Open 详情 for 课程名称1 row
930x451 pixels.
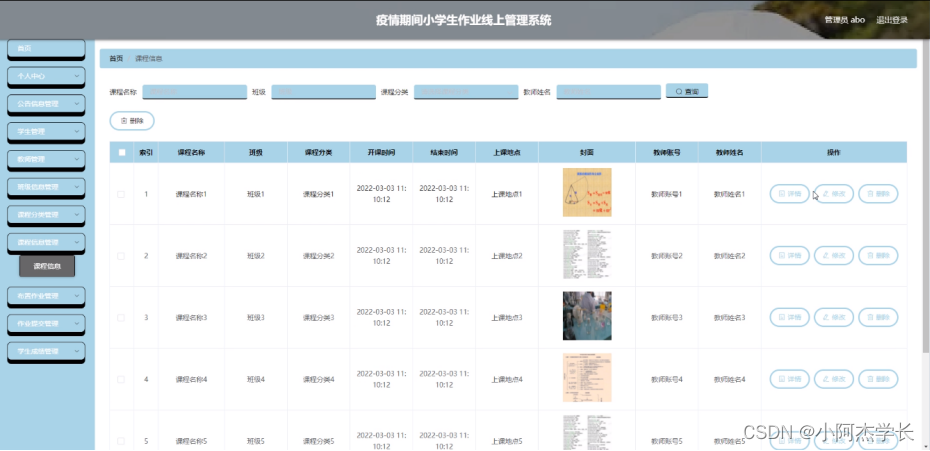[x=789, y=193]
